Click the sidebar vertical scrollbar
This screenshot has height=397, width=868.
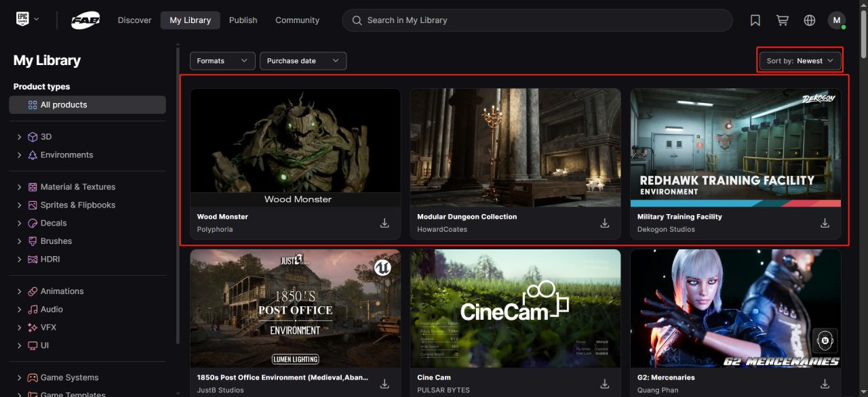coord(178,196)
